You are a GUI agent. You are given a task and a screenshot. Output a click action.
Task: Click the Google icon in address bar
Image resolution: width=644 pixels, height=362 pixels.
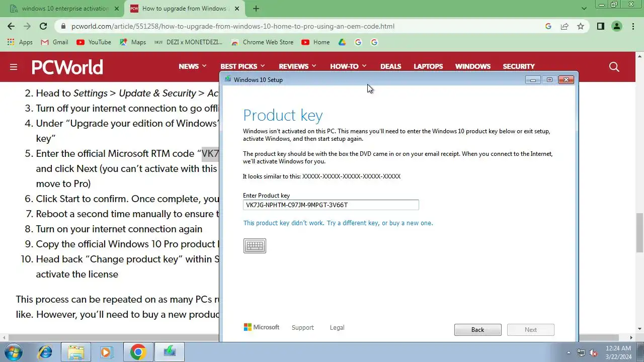coord(548,26)
